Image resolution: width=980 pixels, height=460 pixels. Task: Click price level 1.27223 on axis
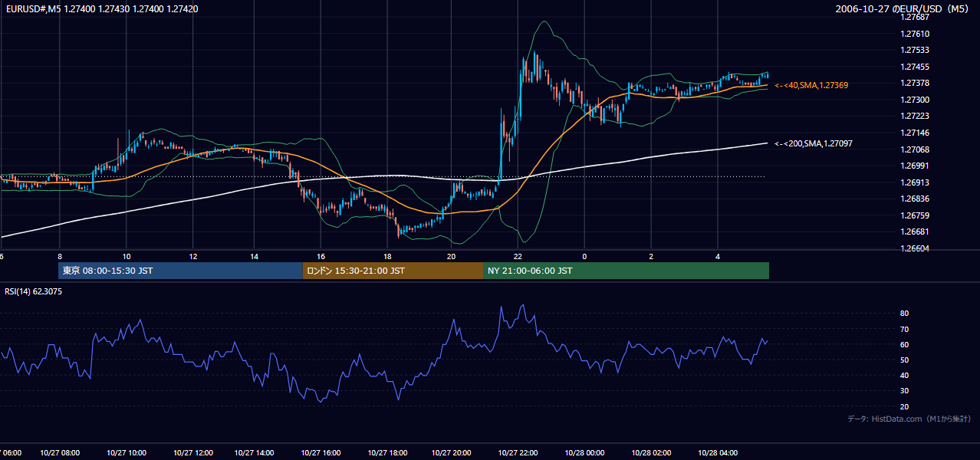[915, 116]
